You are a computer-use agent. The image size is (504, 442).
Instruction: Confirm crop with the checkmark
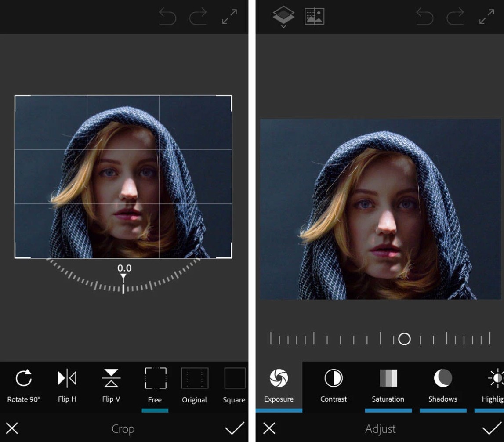click(234, 428)
